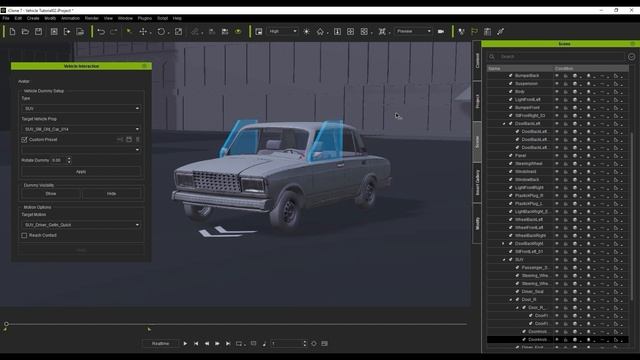Open the vehicle Type dropdown showing SUV
Image resolution: width=640 pixels, height=360 pixels.
(81, 109)
